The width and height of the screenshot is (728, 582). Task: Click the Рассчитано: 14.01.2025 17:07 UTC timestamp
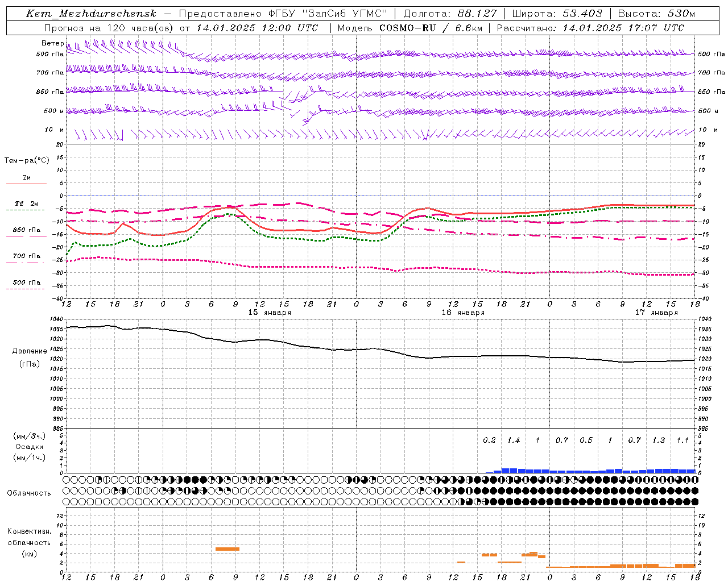[591, 28]
